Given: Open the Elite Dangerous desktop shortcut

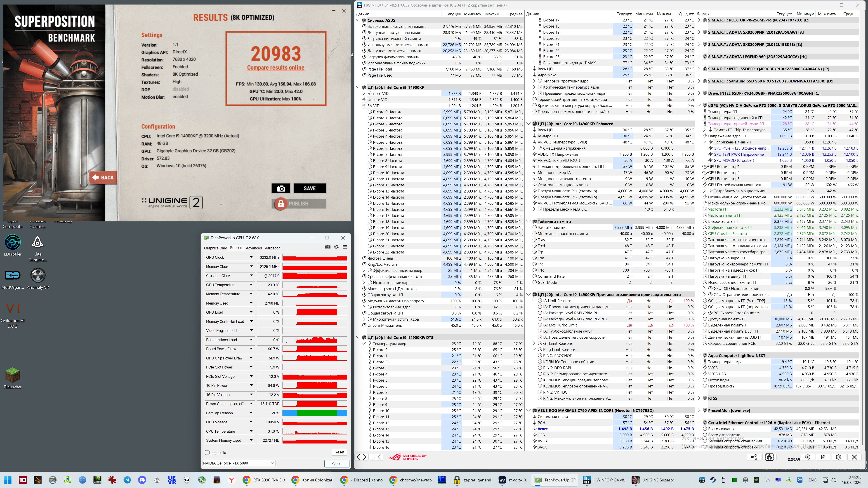Looking at the screenshot, I should [x=38, y=248].
